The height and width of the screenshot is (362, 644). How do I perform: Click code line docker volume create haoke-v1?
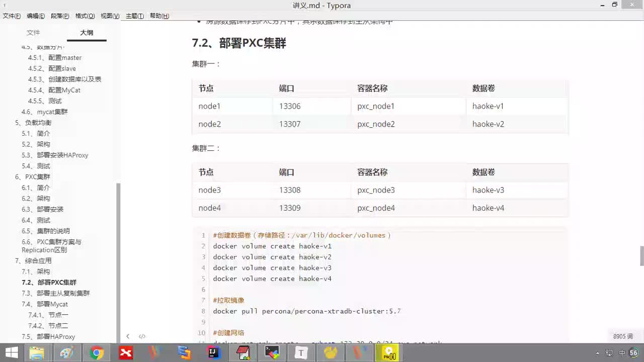point(272,246)
